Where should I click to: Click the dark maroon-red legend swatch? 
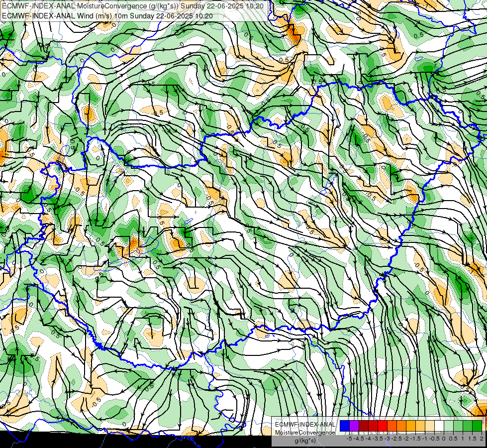click(364, 426)
